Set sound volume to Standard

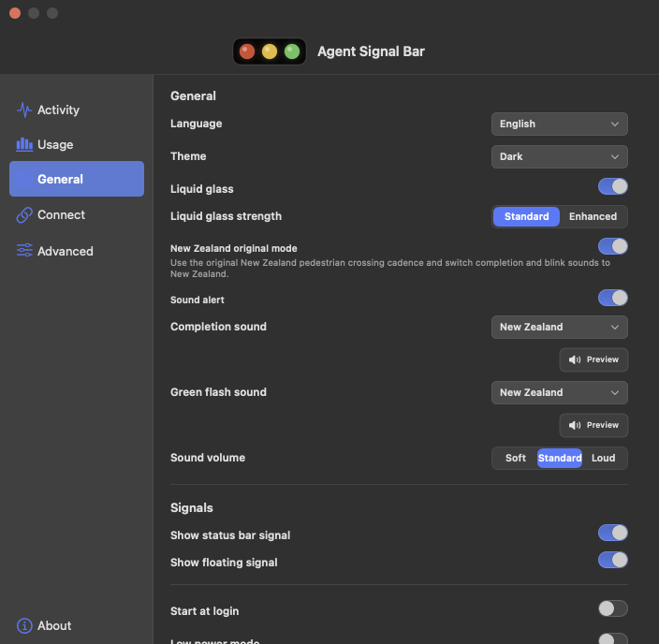[x=560, y=458]
